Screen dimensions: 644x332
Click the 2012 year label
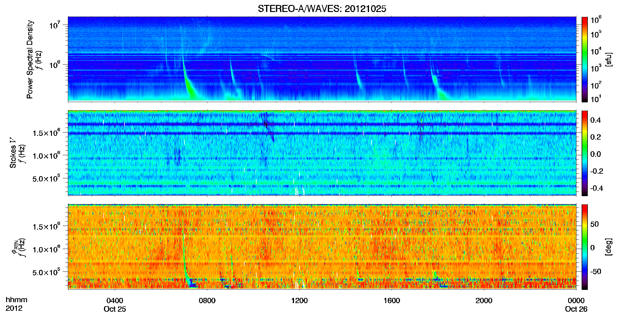[14, 309]
